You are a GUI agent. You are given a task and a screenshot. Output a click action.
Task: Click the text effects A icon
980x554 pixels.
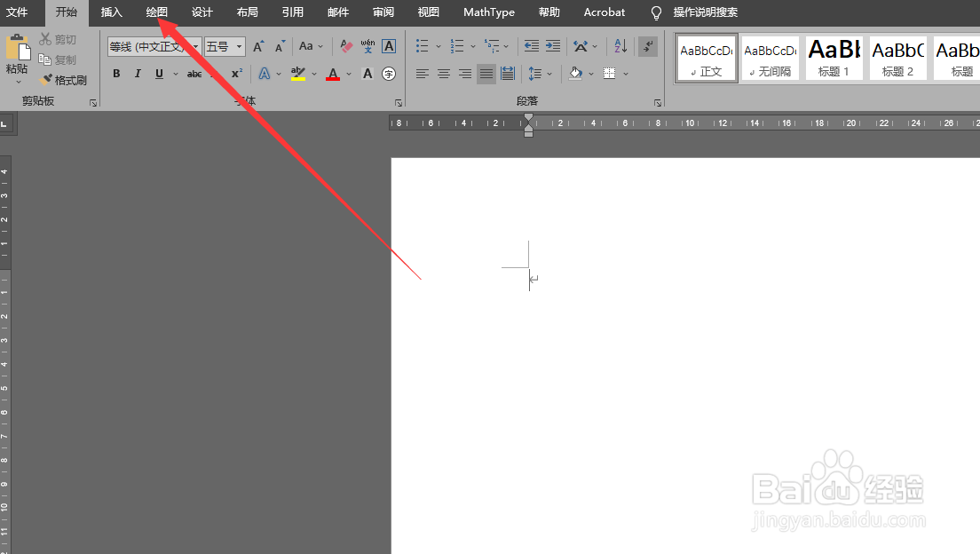[265, 74]
